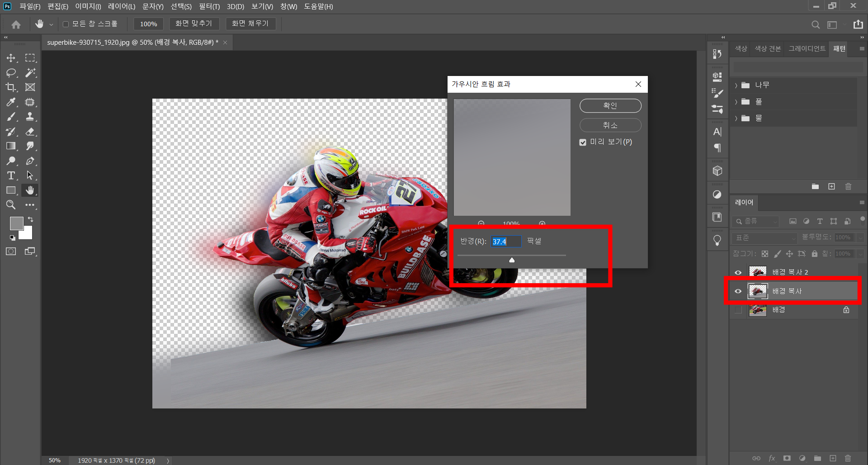Expand the 풀 pattern folder
The width and height of the screenshot is (868, 465).
pyautogui.click(x=736, y=102)
